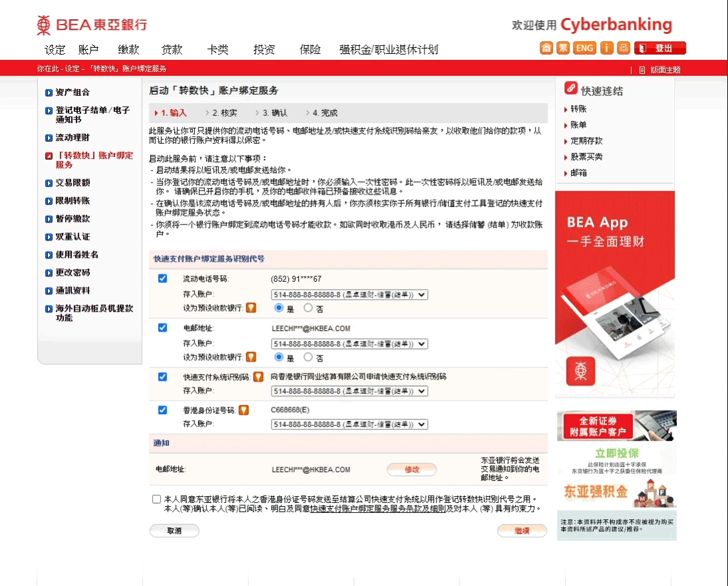Open 存入账户 dropdown under 香港身份证号码
This screenshot has height=586, width=728.
[349, 424]
